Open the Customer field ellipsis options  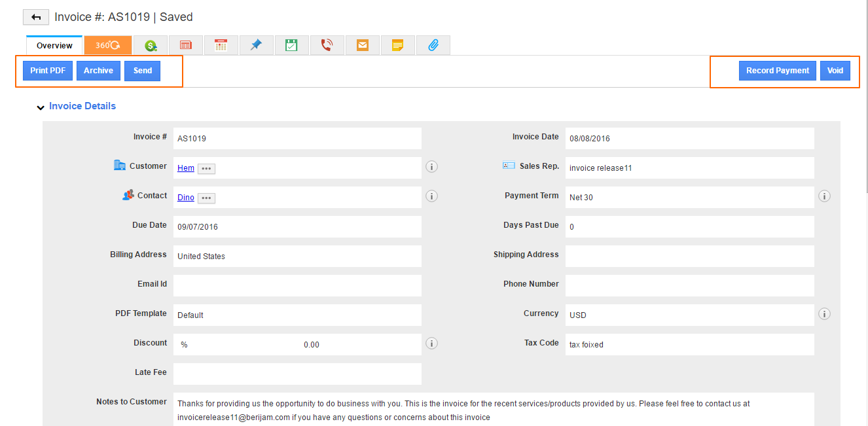206,169
